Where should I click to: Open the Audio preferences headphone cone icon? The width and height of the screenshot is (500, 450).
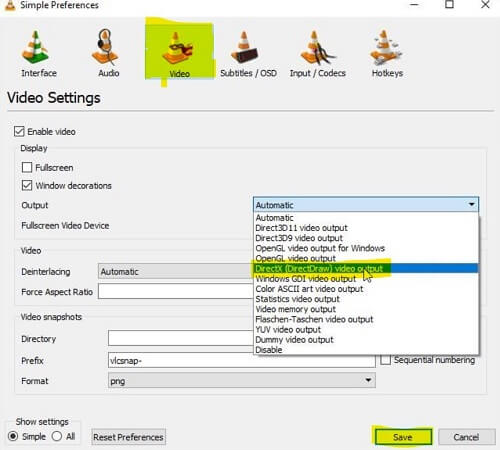coord(106,47)
